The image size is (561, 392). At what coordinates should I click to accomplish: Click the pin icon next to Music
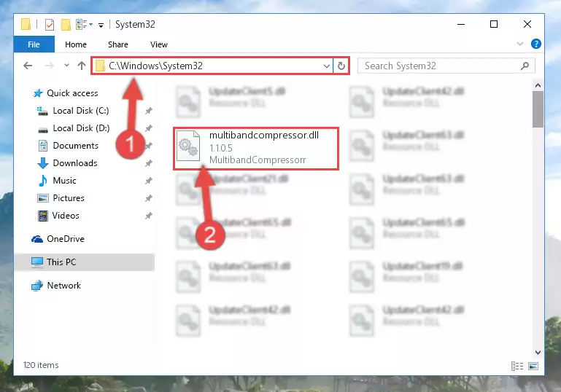pyautogui.click(x=149, y=181)
